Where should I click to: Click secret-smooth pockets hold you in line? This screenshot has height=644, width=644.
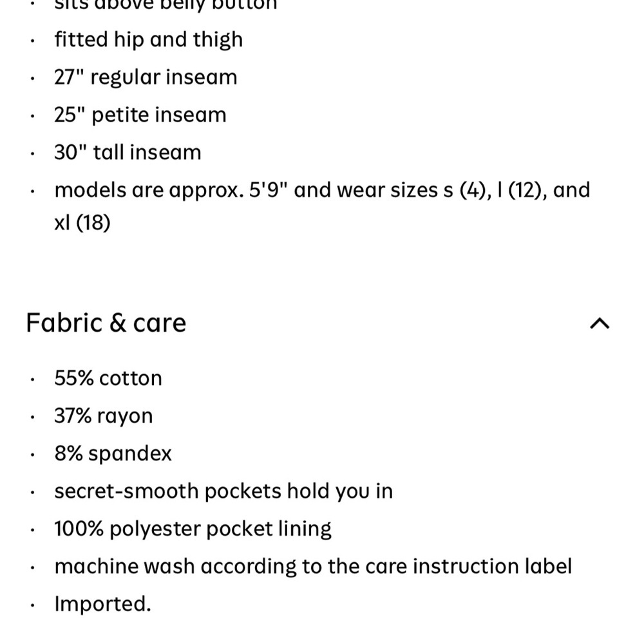(223, 491)
